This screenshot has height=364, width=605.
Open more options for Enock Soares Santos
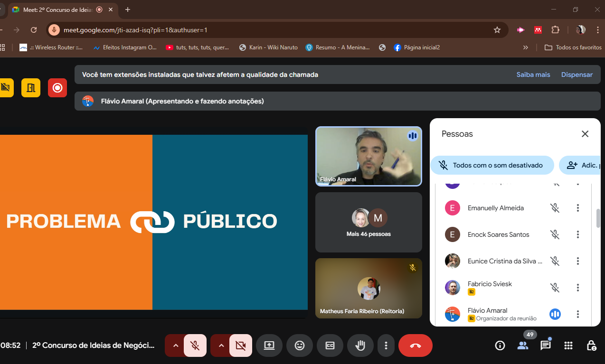[578, 234]
